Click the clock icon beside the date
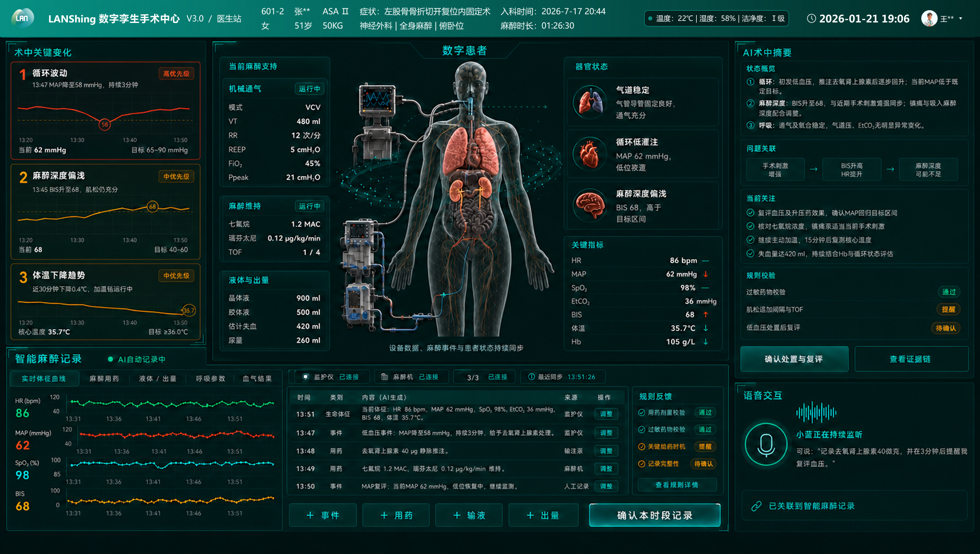 (811, 18)
